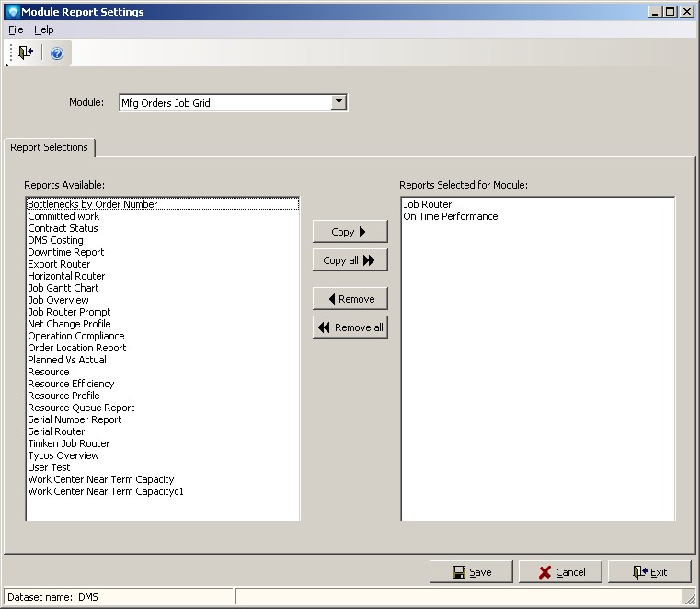The height and width of the screenshot is (609, 700).
Task: Click the exit door icon in toolbar
Action: [x=26, y=53]
